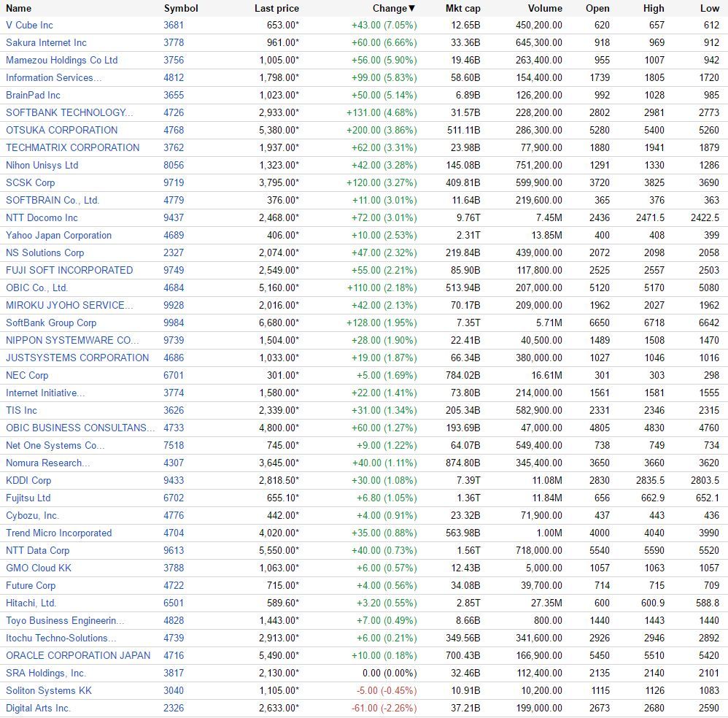This screenshot has width=728, height=718.
Task: Open NS Solutions Corp link
Action: tap(44, 252)
